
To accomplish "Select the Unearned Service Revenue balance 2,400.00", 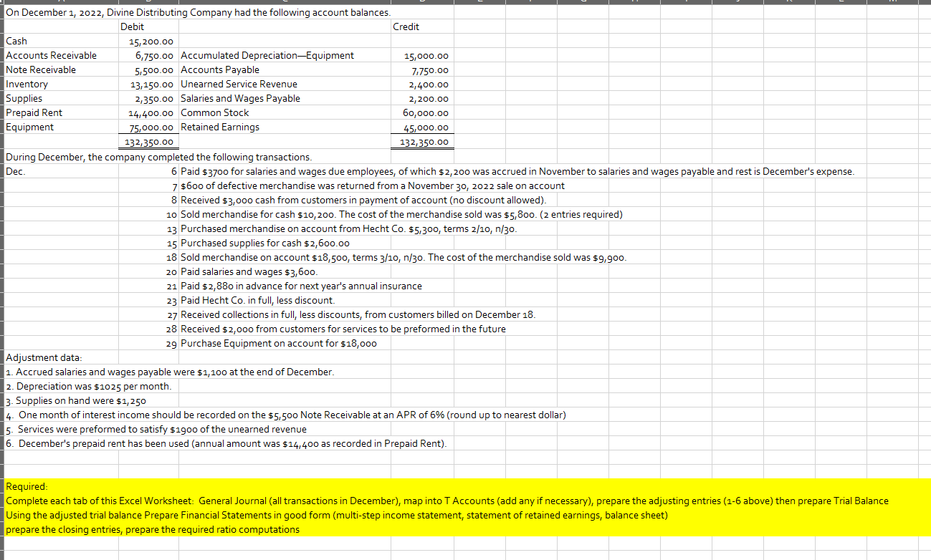I will coord(429,85).
